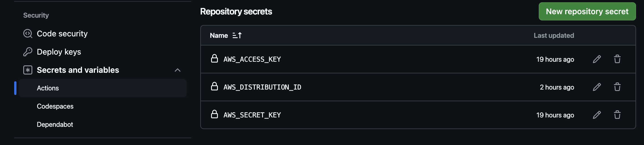The image size is (644, 145).
Task: Select the Actions secrets sub-item
Action: coord(103,88)
